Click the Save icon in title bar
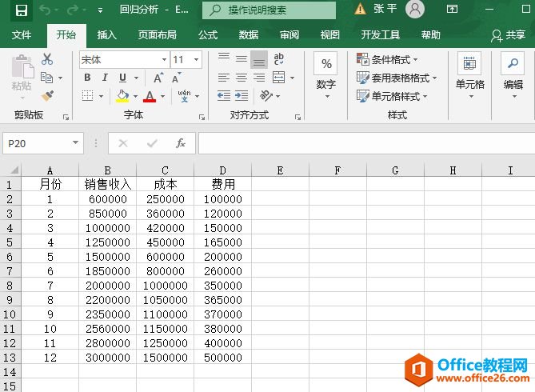The width and height of the screenshot is (535, 392). click(x=21, y=10)
